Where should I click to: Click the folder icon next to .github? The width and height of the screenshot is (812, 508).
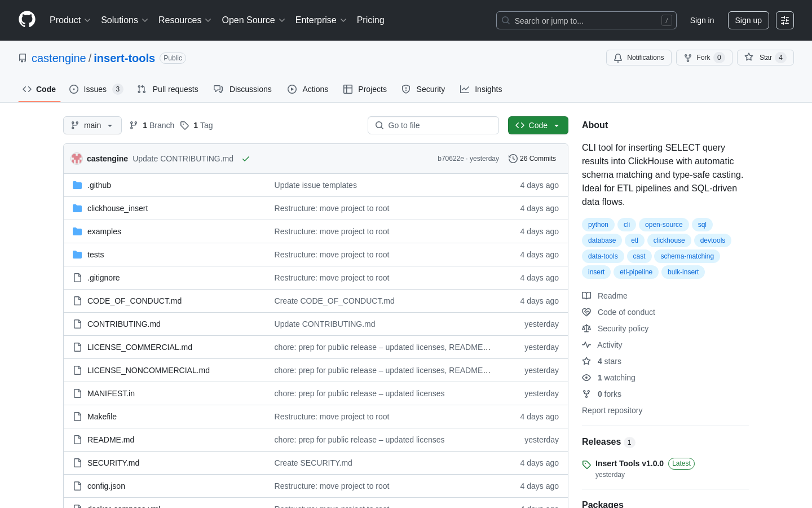pos(77,185)
